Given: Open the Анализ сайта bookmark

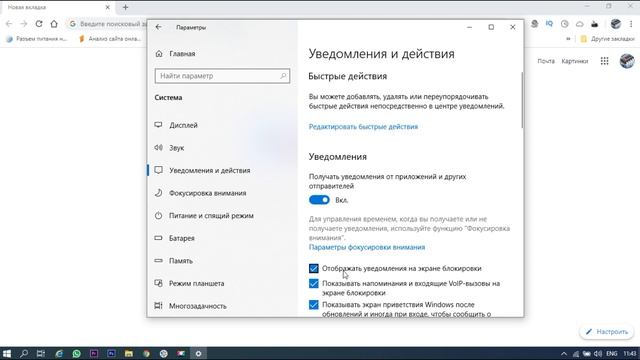Looking at the screenshot, I should click(x=110, y=39).
